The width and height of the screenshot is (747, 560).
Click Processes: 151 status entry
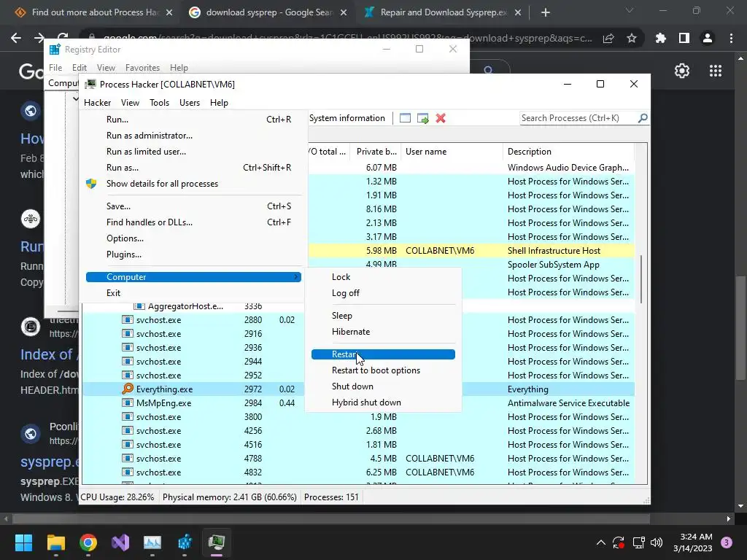click(x=331, y=497)
